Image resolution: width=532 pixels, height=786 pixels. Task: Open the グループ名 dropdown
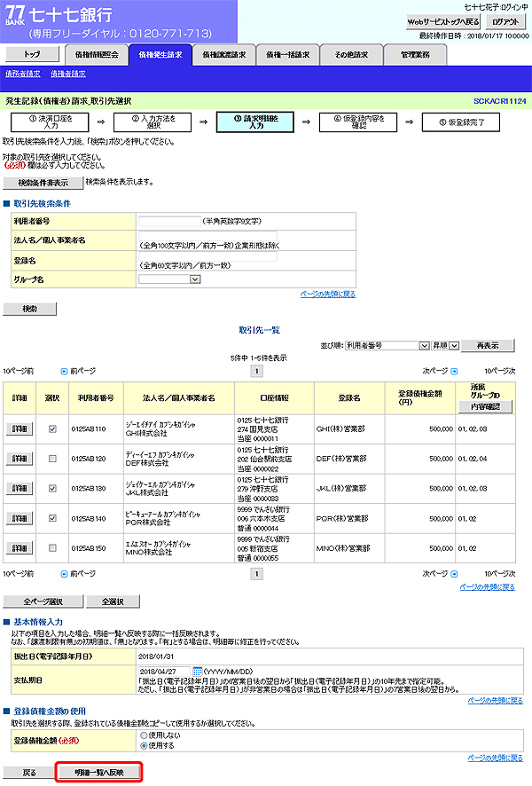point(170,279)
